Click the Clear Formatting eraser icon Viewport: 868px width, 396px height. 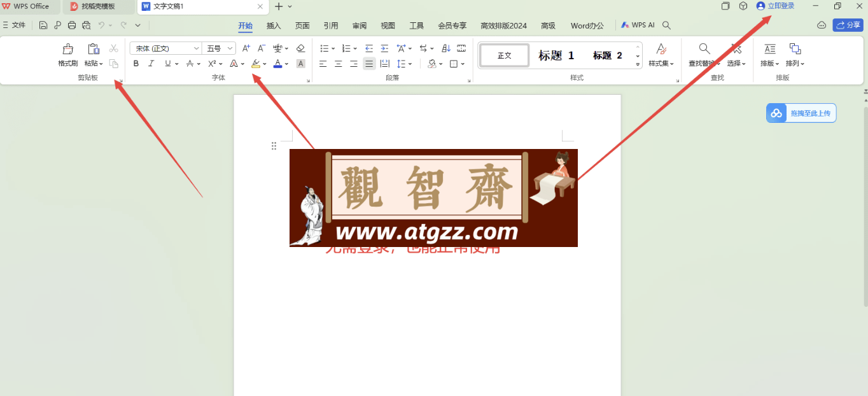[x=301, y=48]
